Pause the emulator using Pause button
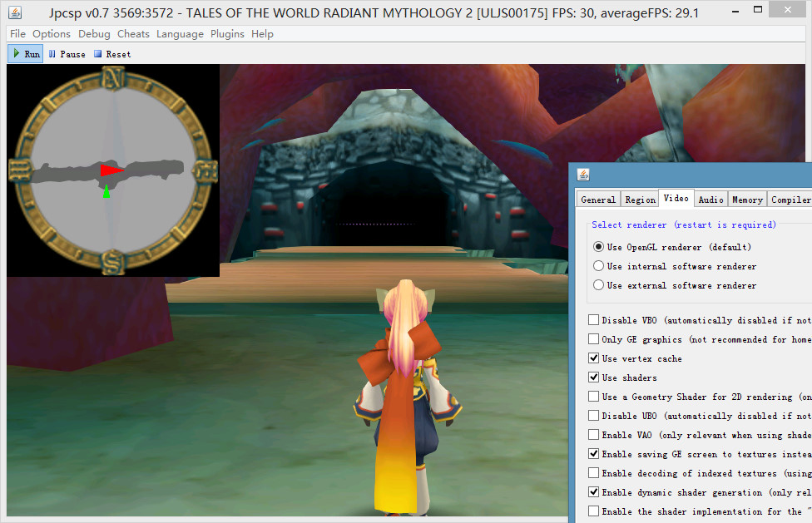Image resolution: width=812 pixels, height=523 pixels. coord(67,54)
